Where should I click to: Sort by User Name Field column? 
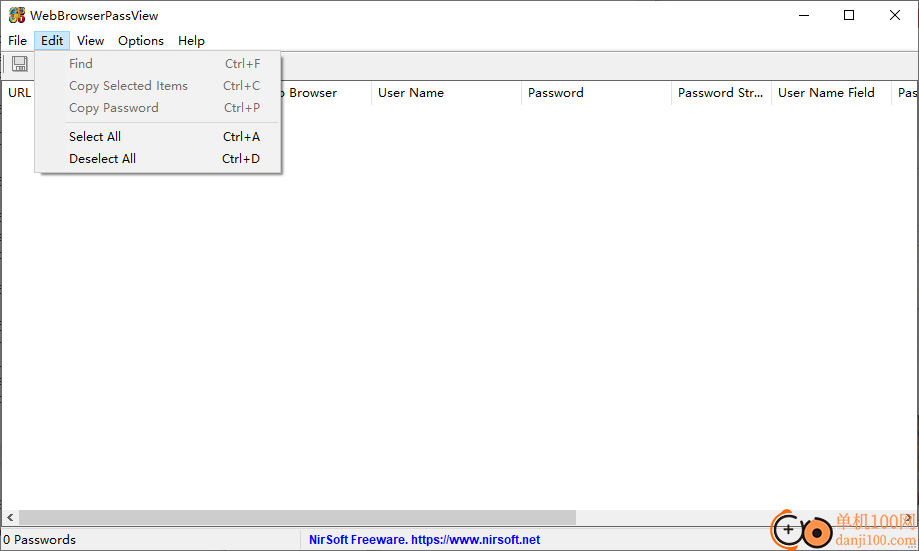(831, 93)
